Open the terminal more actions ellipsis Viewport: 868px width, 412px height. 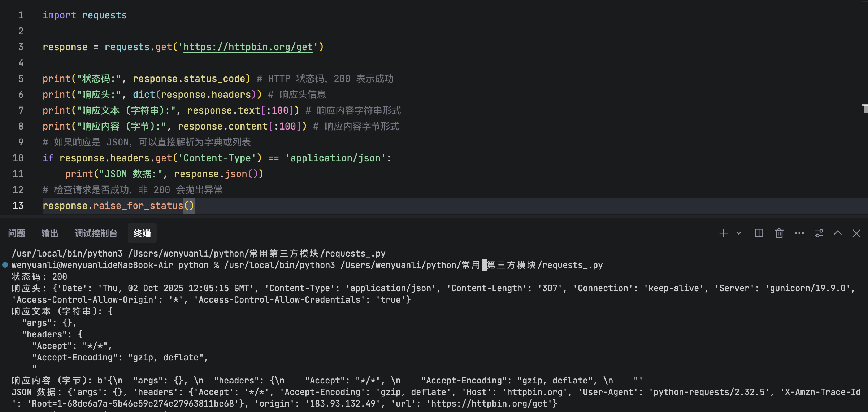pyautogui.click(x=799, y=233)
